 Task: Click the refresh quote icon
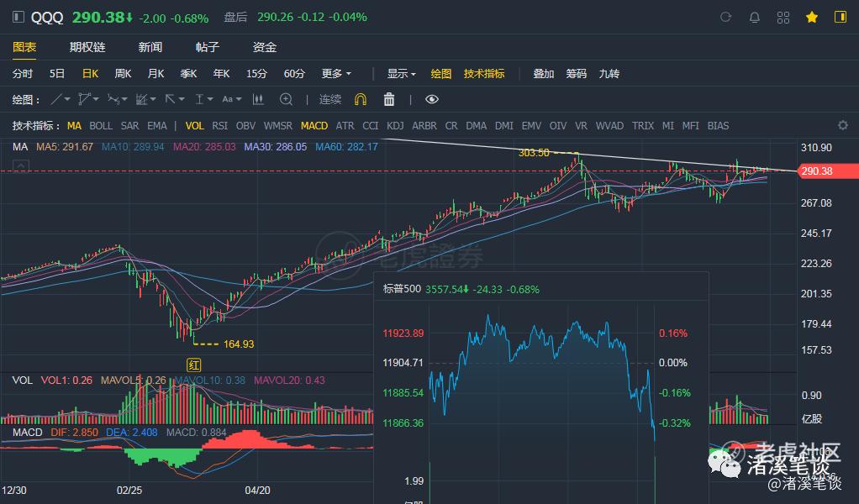727,17
